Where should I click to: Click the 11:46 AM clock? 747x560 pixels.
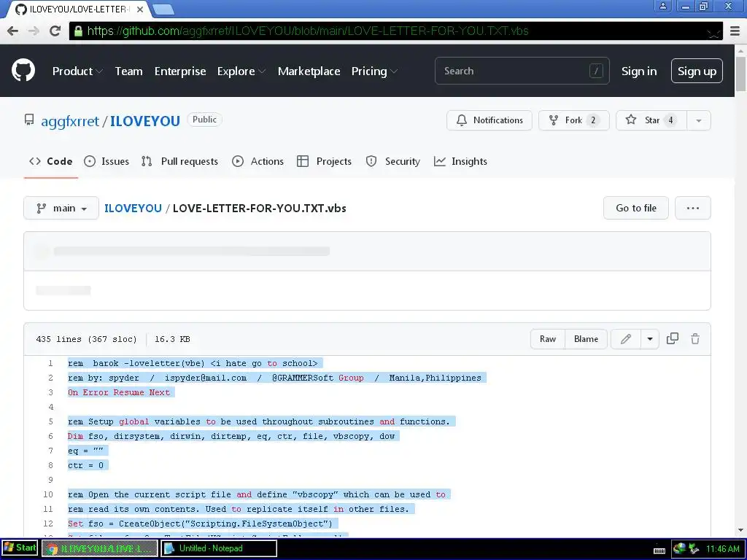click(x=722, y=548)
